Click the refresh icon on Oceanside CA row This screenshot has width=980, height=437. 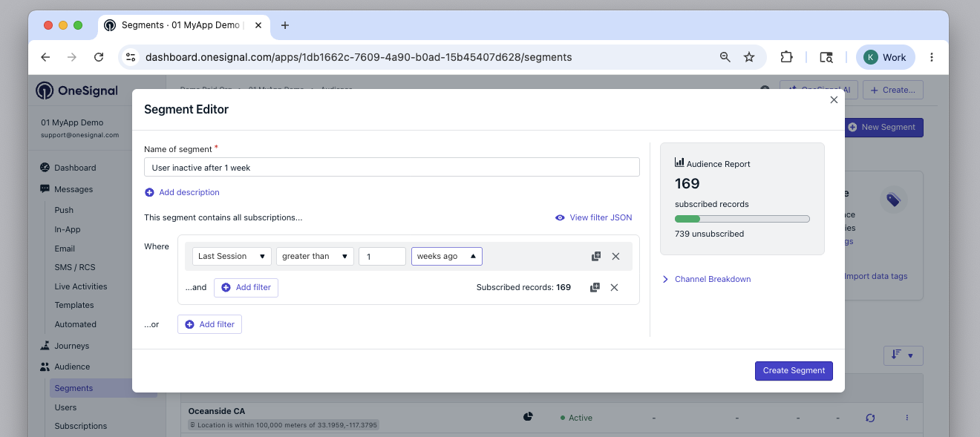click(x=870, y=418)
